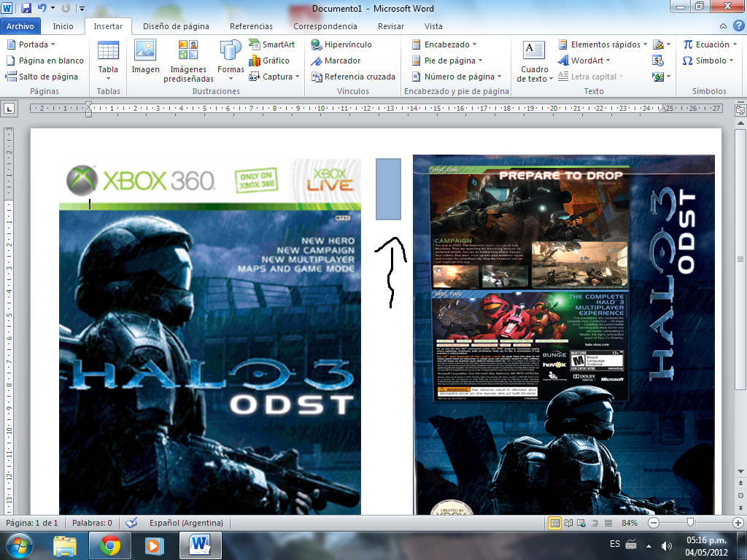Viewport: 747px width, 560px height.
Task: Click the Palabras: 0 word count
Action: pos(92,523)
